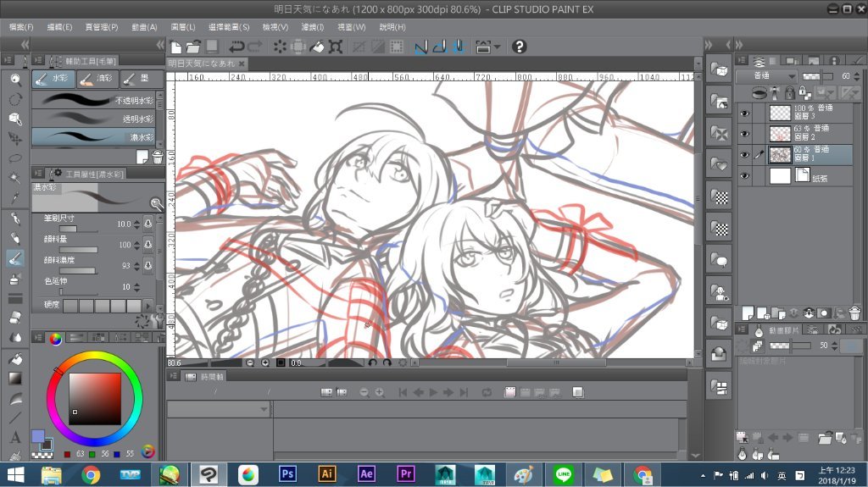Screen dimensions: 868x487
Task: Play the animation in the timeline
Action: (433, 392)
